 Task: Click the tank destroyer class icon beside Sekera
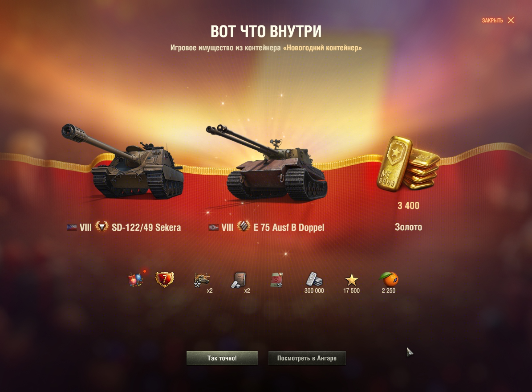tap(102, 226)
